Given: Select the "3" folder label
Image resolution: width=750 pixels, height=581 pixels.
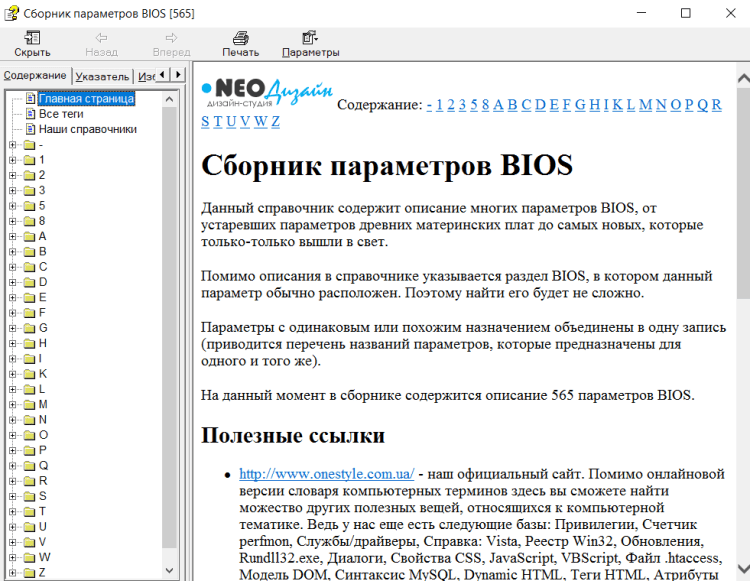Looking at the screenshot, I should point(42,190).
